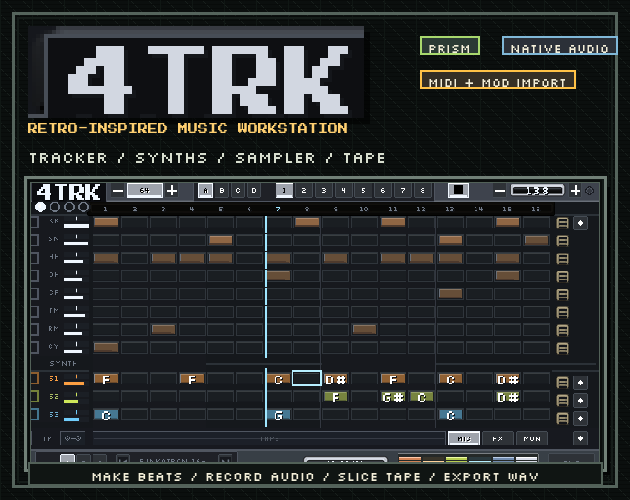The height and width of the screenshot is (500, 630).
Task: Toggle the green mute box on synth S2
Action: point(35,396)
